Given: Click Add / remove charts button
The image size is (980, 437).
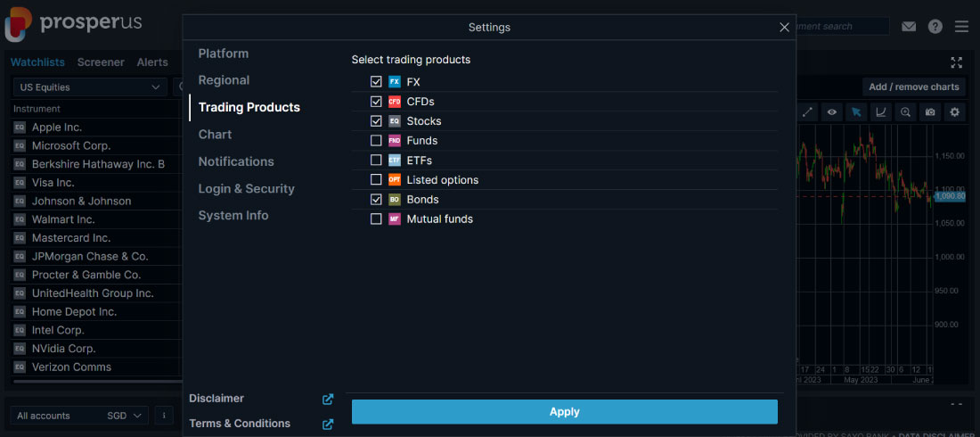Looking at the screenshot, I should [x=914, y=87].
